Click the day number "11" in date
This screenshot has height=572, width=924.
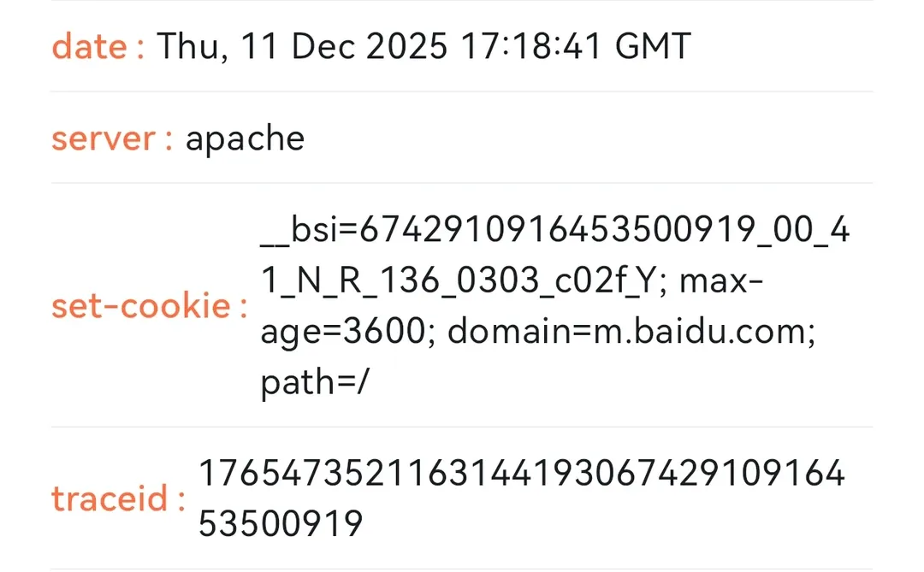click(x=259, y=46)
